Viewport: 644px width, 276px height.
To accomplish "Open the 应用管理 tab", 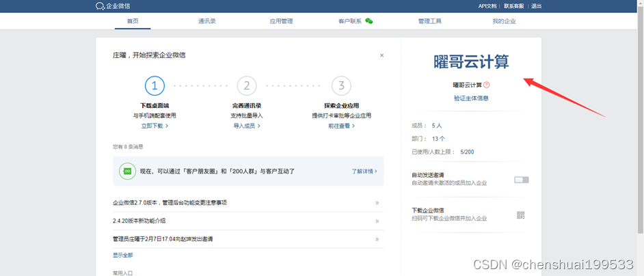I will click(282, 21).
